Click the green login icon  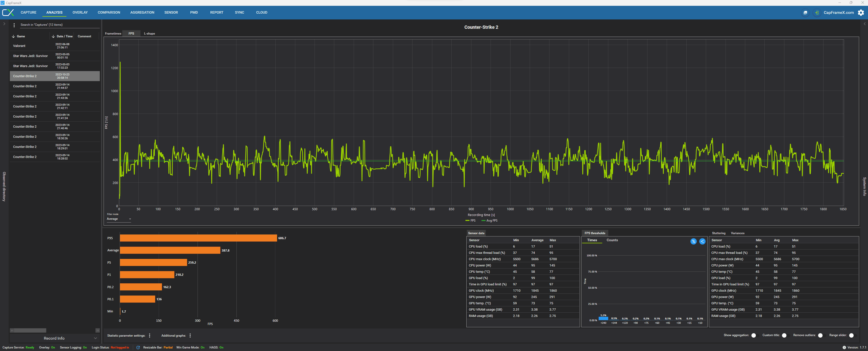click(x=816, y=12)
